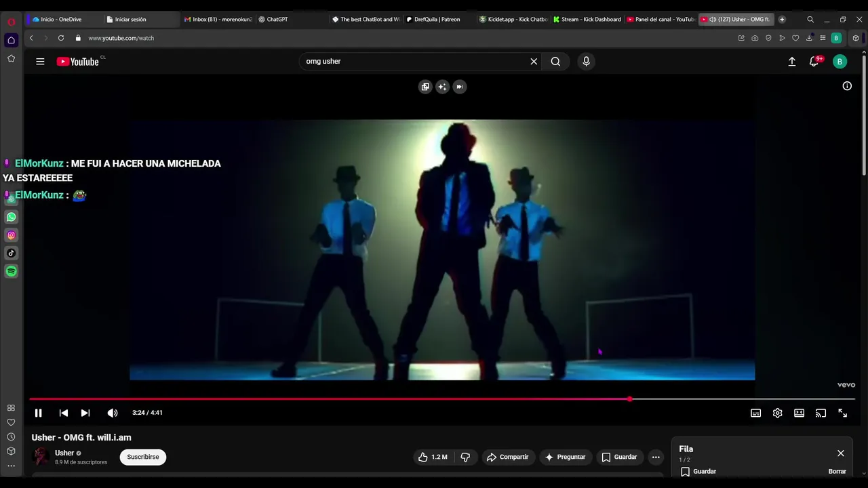Start voice search with the microphone

587,62
